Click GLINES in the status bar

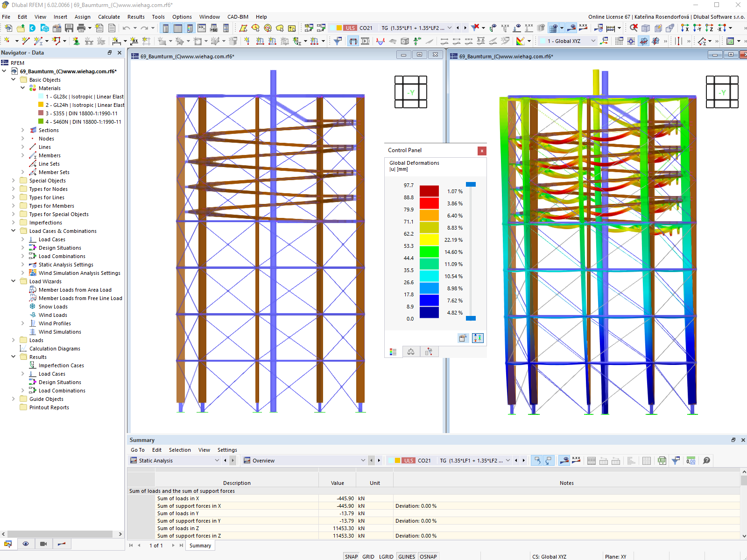tap(406, 556)
